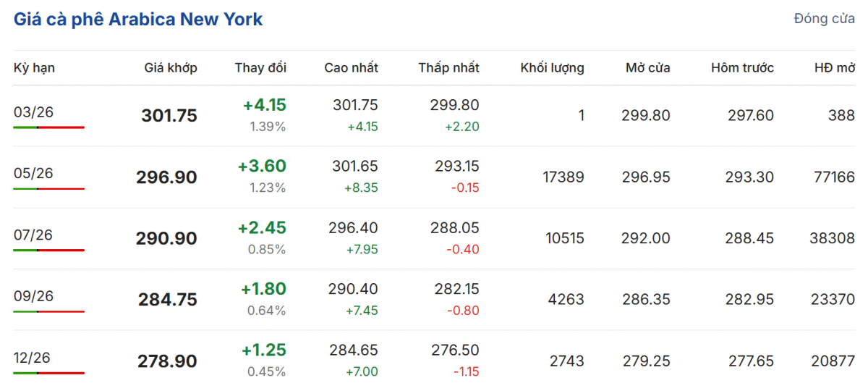Click the 'Hôm trước' column header
Viewport: 868px width, 391px height.
(742, 68)
